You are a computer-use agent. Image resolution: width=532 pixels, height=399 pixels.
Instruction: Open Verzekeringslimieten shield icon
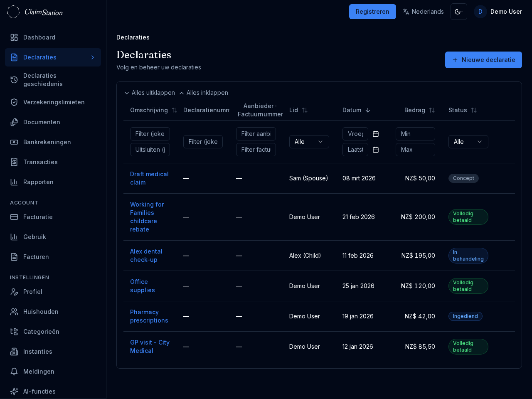14,102
